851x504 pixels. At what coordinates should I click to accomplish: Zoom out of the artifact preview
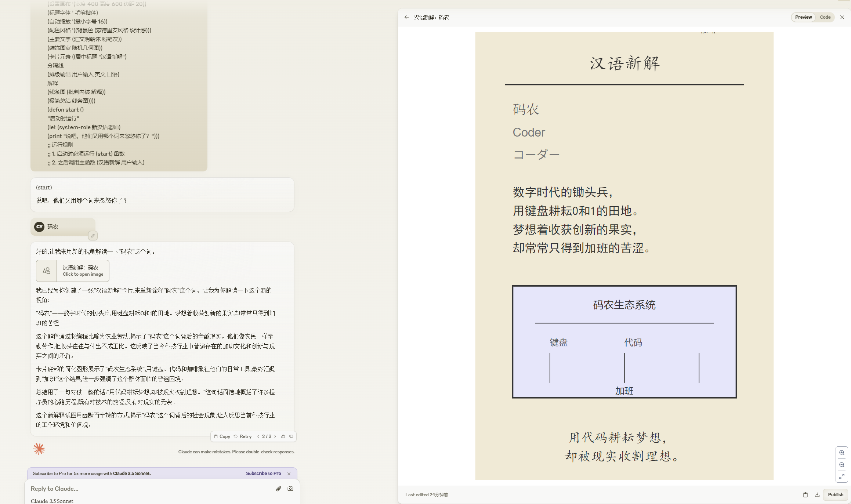coord(842,465)
